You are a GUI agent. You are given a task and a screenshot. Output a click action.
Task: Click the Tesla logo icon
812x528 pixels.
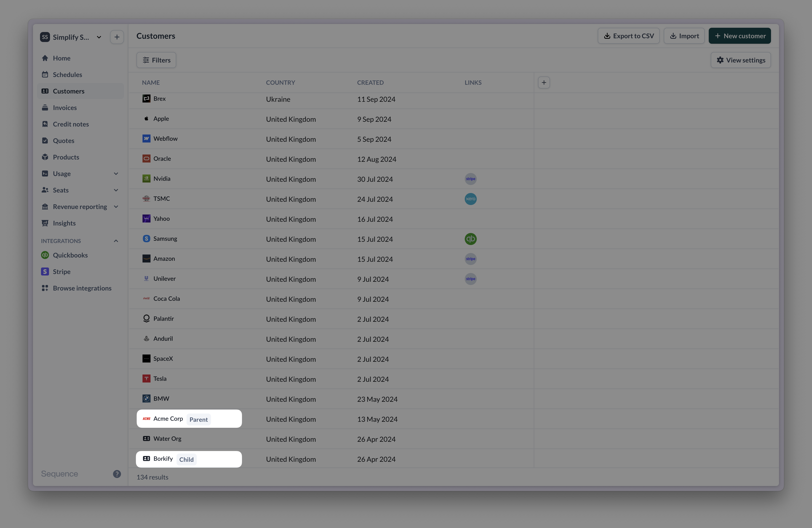pyautogui.click(x=146, y=378)
